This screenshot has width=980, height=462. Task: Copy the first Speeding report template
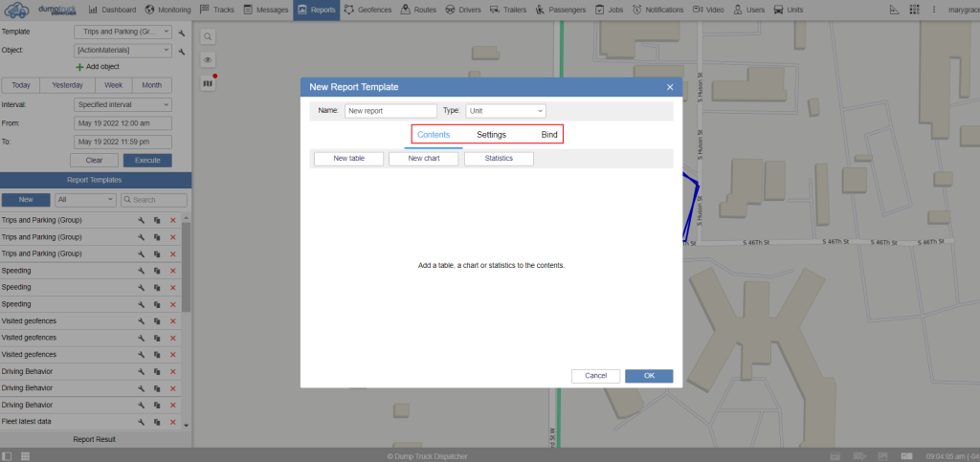pyautogui.click(x=156, y=271)
